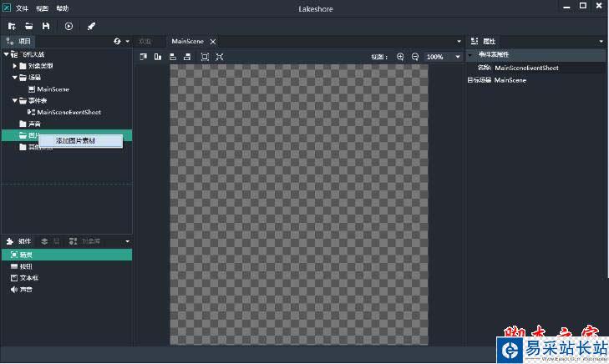Select the folder row below 图片
609x364 pixels.
pyautogui.click(x=67, y=147)
